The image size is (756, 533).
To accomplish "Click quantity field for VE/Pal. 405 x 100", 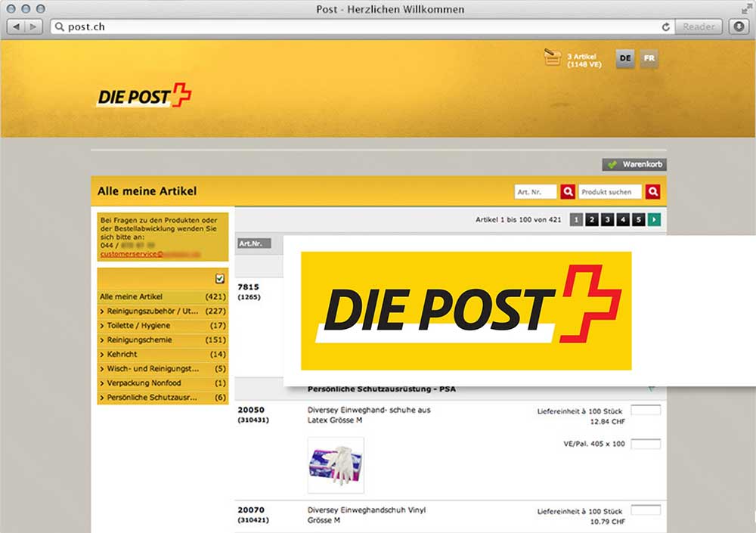I will tap(646, 444).
